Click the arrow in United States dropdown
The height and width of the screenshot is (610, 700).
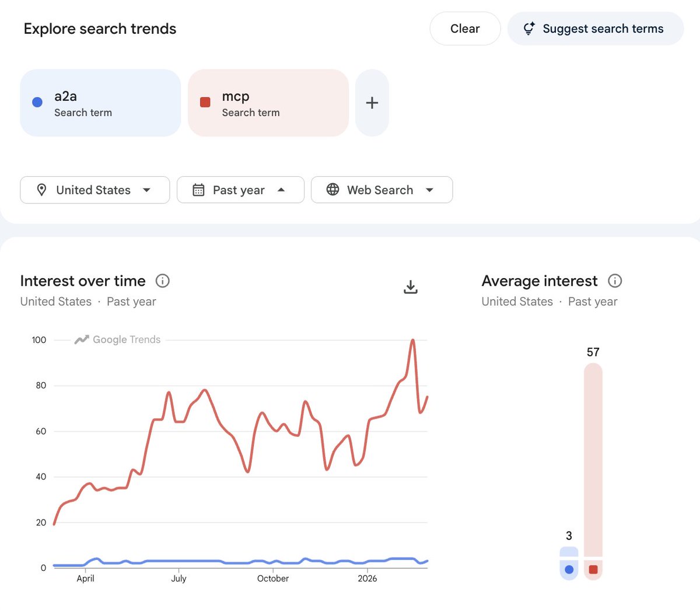tap(146, 190)
